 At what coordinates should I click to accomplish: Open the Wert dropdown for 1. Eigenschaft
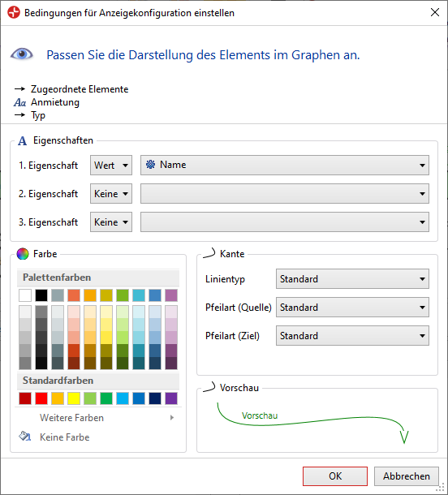click(111, 165)
